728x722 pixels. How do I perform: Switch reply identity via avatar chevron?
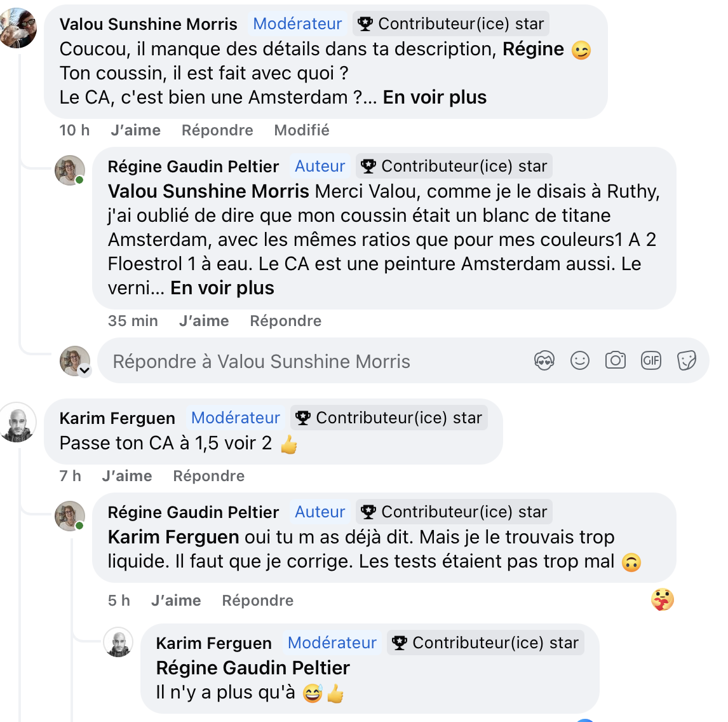[x=84, y=371]
